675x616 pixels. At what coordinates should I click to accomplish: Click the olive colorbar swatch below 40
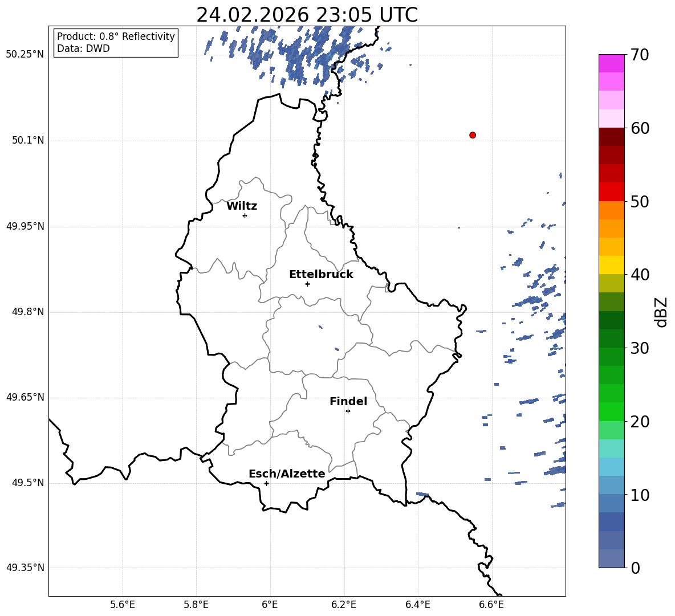[x=611, y=283]
